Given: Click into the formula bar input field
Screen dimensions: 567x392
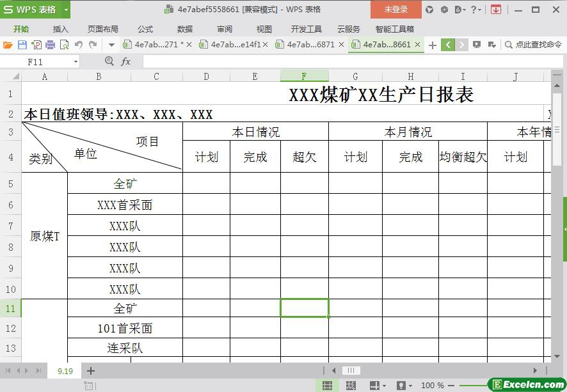Looking at the screenshot, I should 354,61.
